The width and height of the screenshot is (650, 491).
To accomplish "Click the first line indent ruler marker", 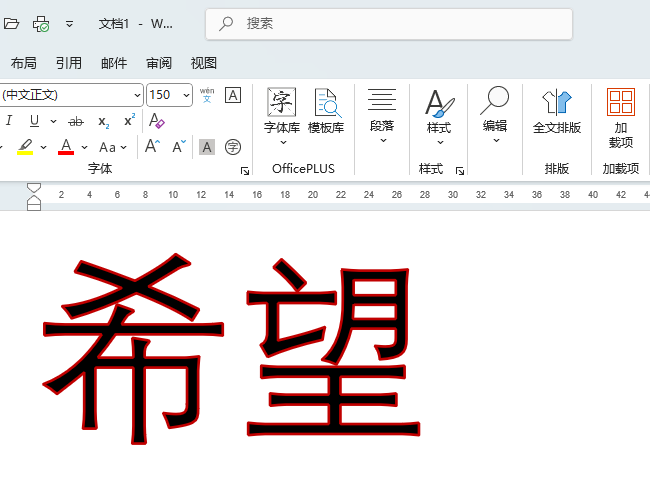I will pos(34,188).
